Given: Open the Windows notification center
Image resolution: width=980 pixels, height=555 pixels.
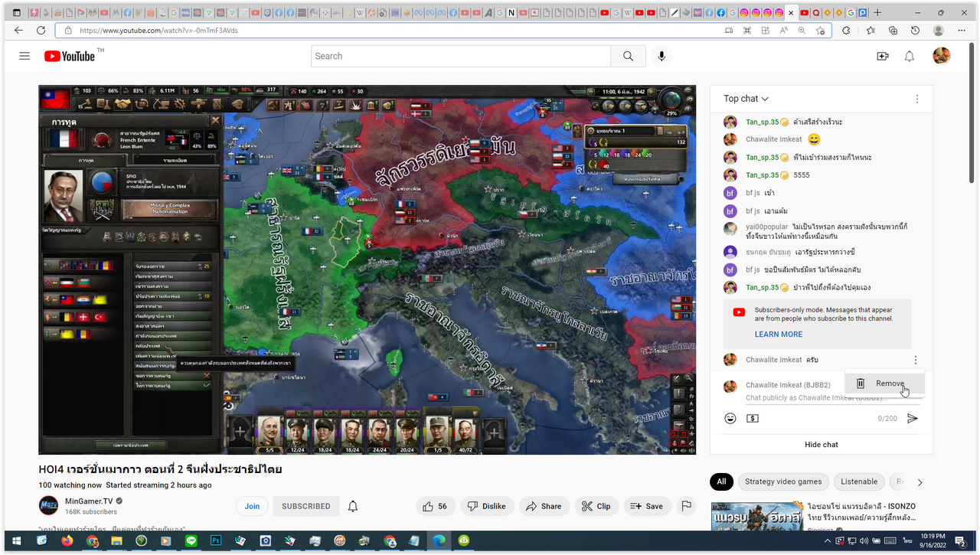Looking at the screenshot, I should [x=961, y=542].
